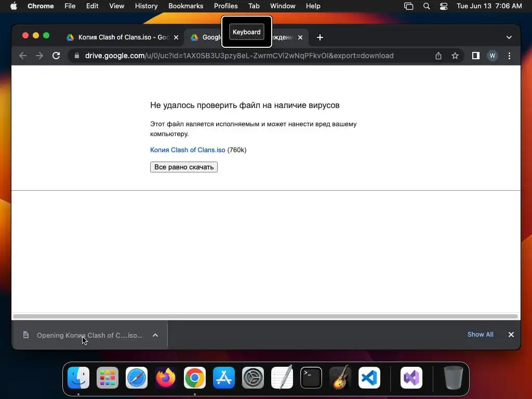Open the Edit menu
This screenshot has width=532, height=399.
pos(92,6)
